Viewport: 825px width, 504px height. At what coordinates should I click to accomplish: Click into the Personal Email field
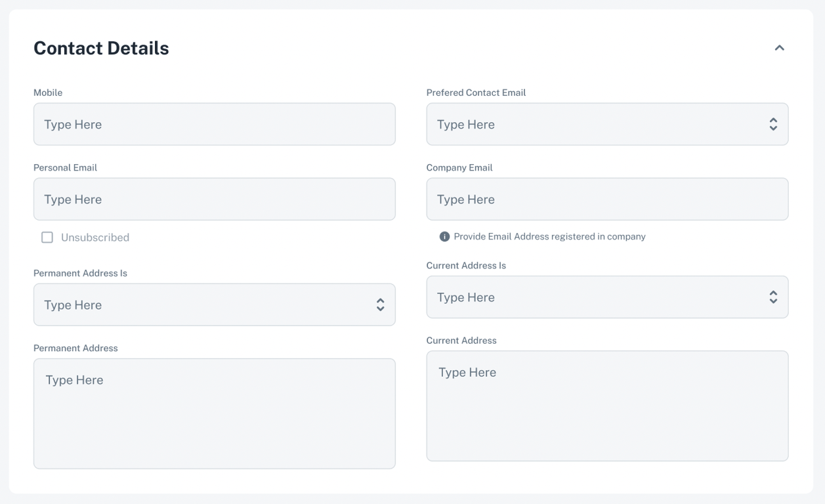pyautogui.click(x=214, y=199)
